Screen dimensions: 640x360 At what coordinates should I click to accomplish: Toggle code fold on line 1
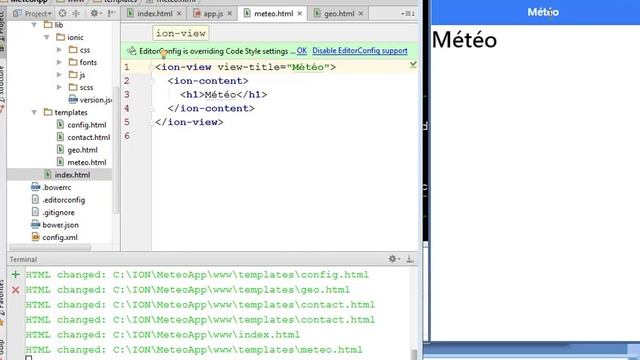click(x=151, y=67)
